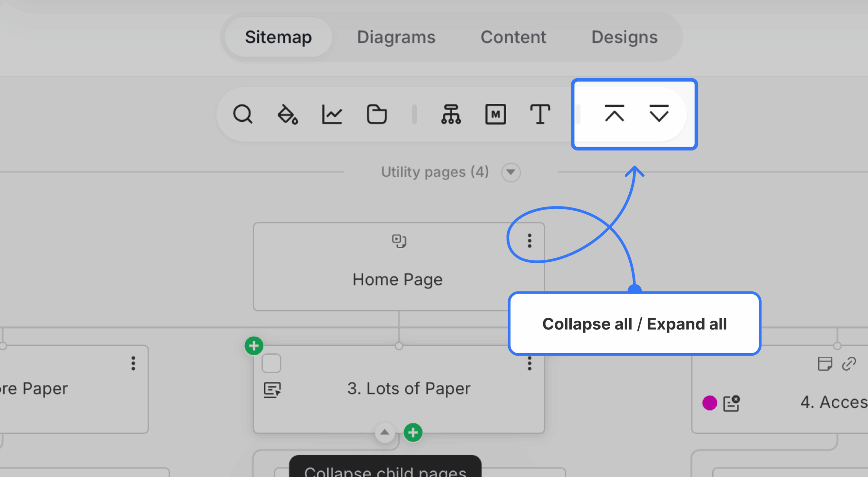Add page with green plus above Lots of Paper
The height and width of the screenshot is (477, 868).
click(254, 346)
